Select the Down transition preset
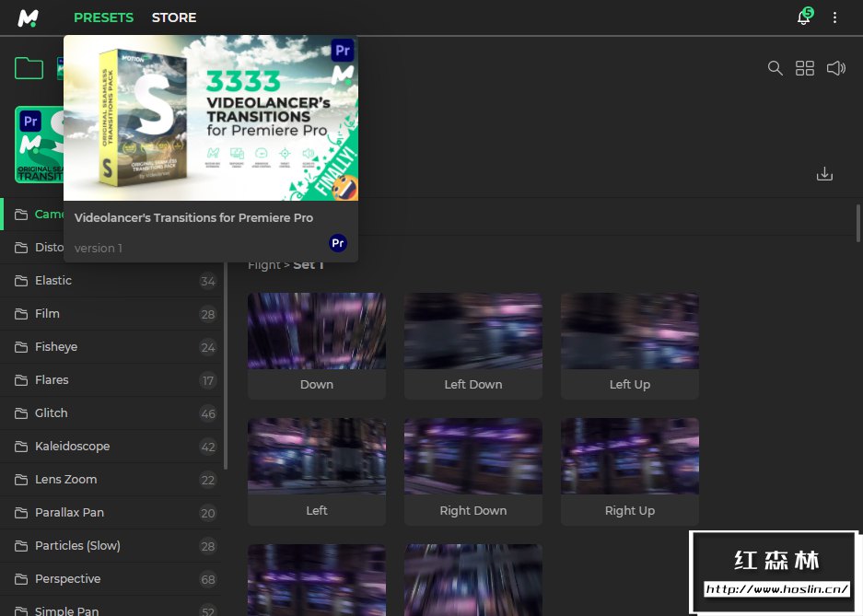This screenshot has width=863, height=616. pyautogui.click(x=317, y=346)
